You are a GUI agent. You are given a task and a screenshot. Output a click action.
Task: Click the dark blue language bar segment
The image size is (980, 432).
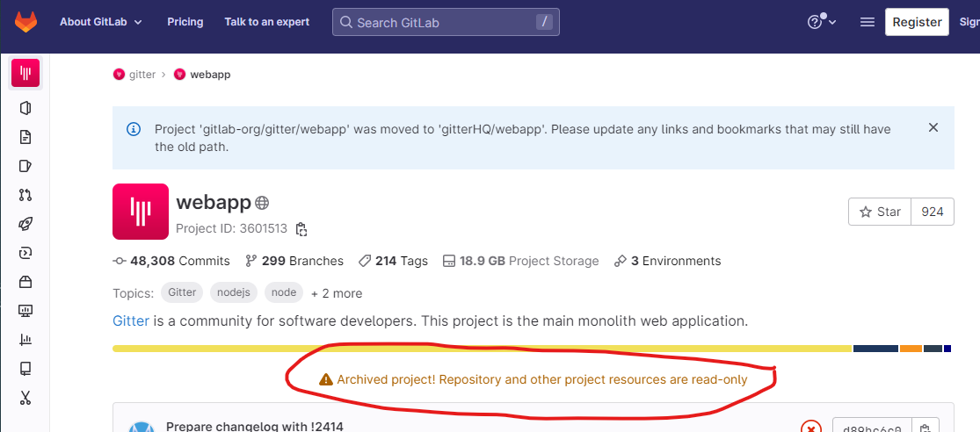point(875,349)
